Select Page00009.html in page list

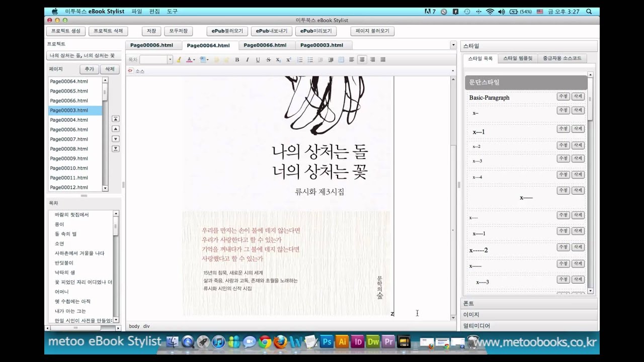75,158
